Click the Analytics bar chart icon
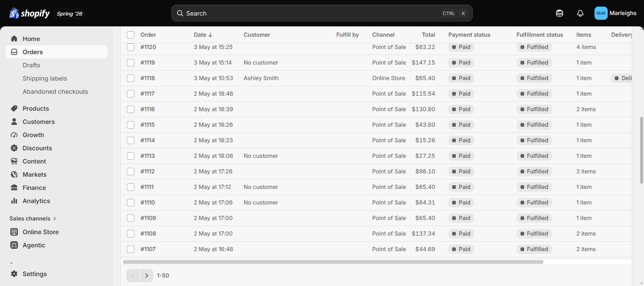This screenshot has width=644, height=286. 14,201
